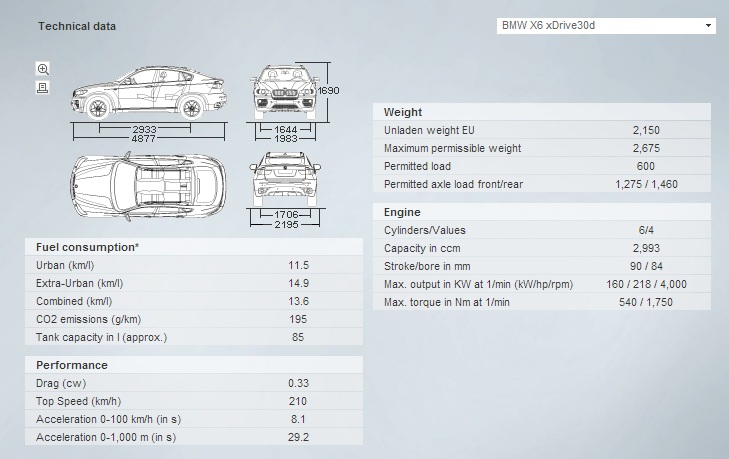Click the 14.9 extra-urban value
The height and width of the screenshot is (459, 729).
[x=298, y=283]
